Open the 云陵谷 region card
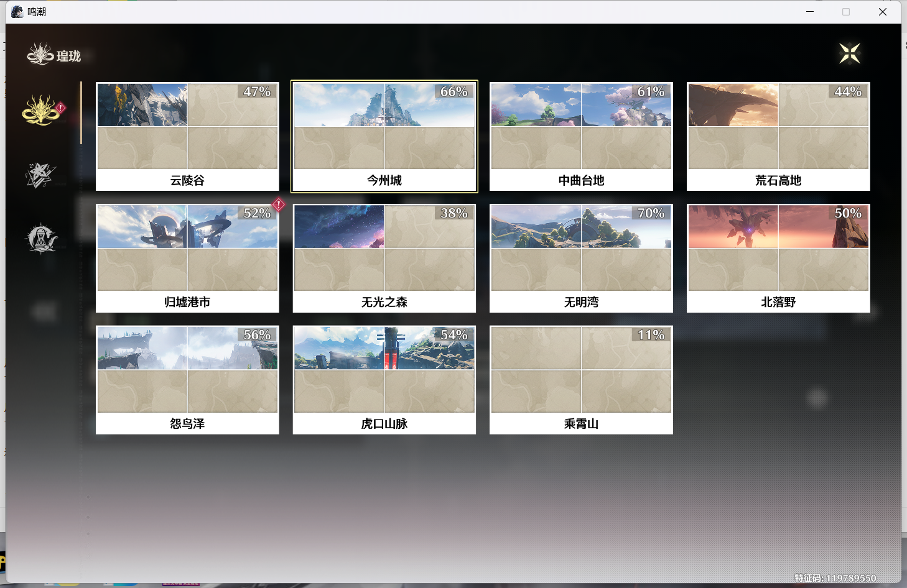 click(x=187, y=136)
